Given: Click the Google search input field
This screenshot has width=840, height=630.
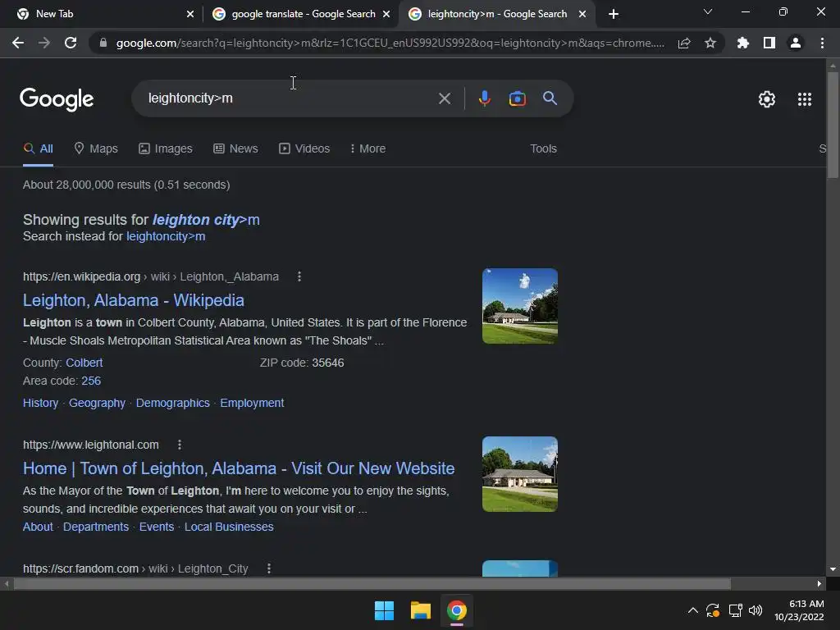Looking at the screenshot, I should coord(290,98).
